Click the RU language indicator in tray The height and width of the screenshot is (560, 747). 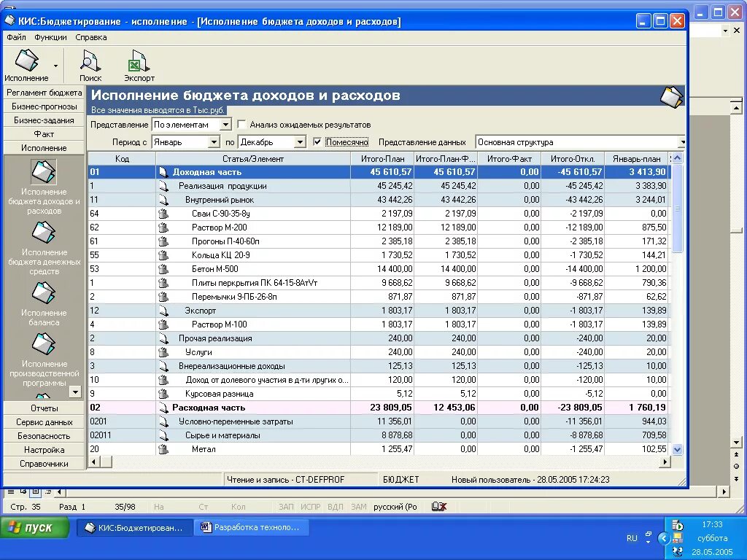(x=632, y=538)
